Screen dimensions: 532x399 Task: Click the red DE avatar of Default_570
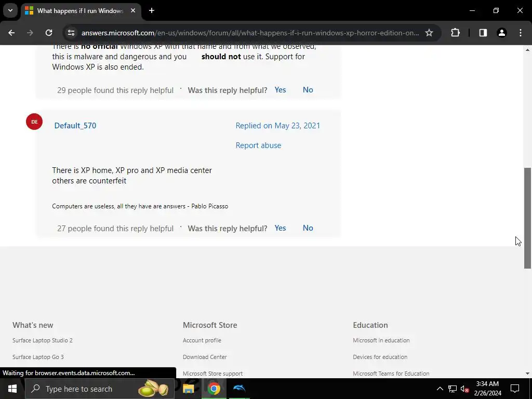click(34, 122)
